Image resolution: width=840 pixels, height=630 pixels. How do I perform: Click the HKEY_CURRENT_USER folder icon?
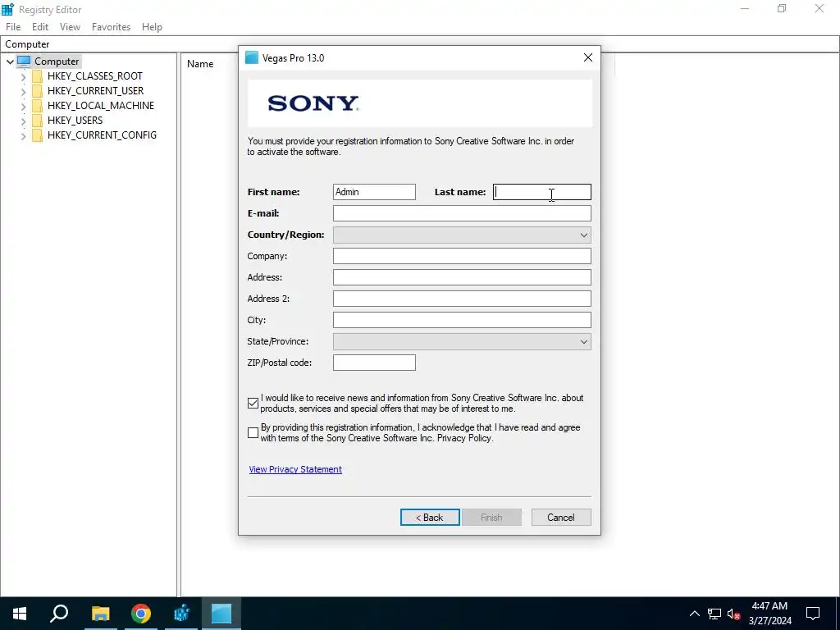[x=37, y=91]
